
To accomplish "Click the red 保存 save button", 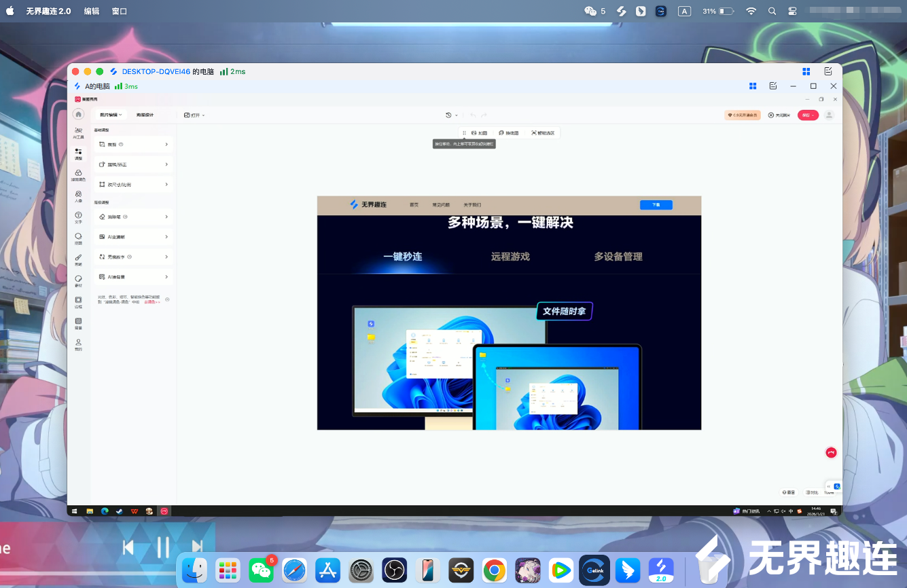I will [x=808, y=115].
